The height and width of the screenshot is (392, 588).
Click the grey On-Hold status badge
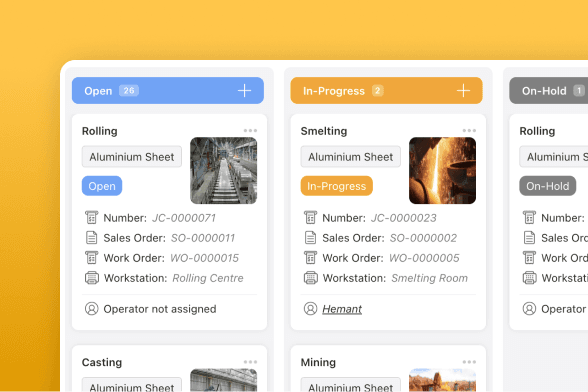point(548,186)
